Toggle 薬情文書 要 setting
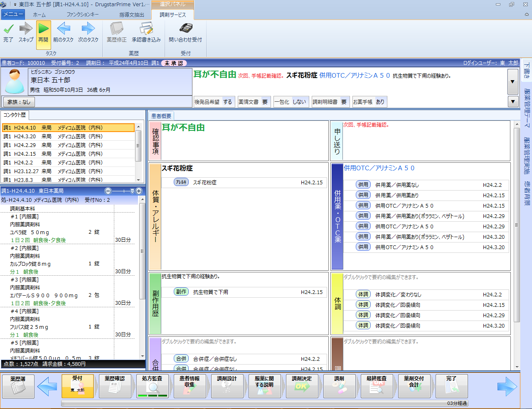 (x=254, y=102)
